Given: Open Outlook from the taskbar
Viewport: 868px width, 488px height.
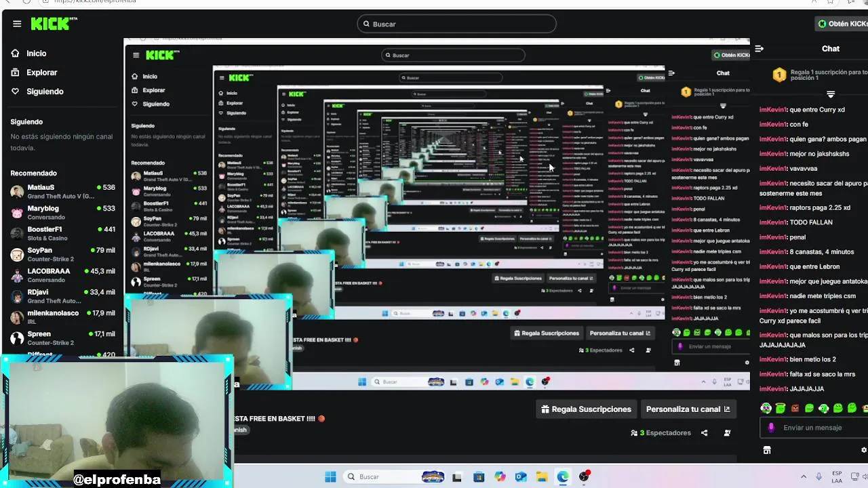Looking at the screenshot, I should pos(521,477).
